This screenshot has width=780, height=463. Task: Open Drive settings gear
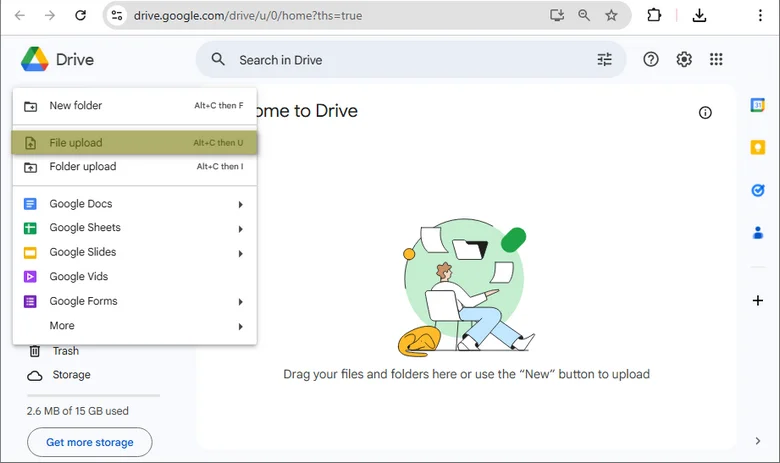coord(684,59)
